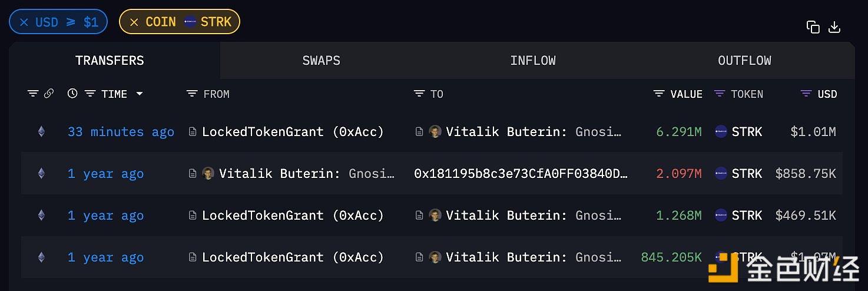Click address 0x181195b8c3e73CfA0FF03840D

[x=521, y=174]
